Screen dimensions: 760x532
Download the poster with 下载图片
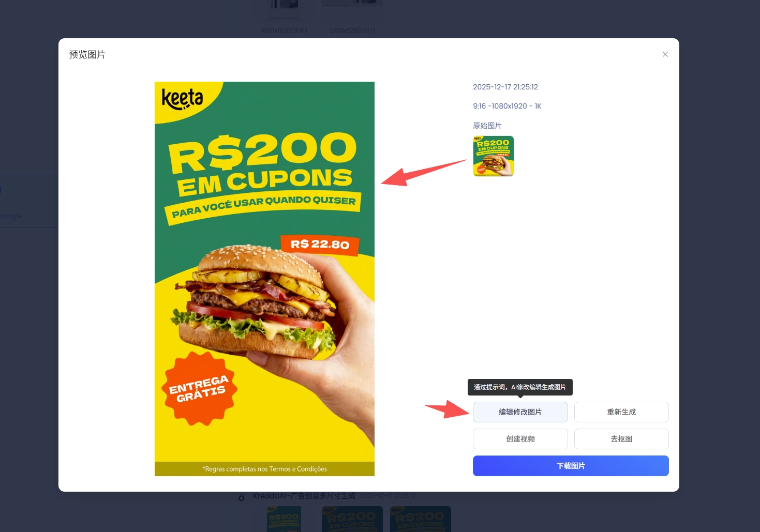571,466
